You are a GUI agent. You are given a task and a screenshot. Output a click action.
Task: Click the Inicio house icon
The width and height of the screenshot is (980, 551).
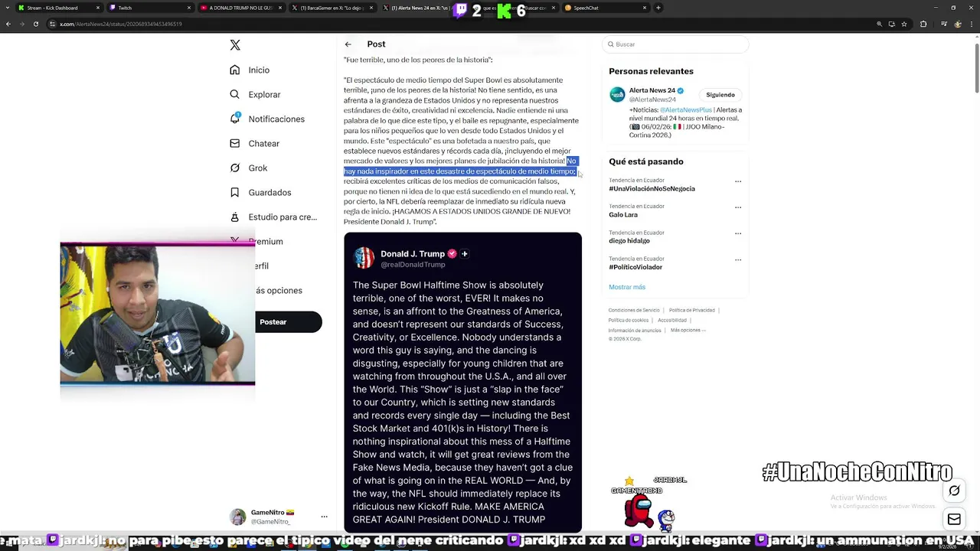(235, 70)
